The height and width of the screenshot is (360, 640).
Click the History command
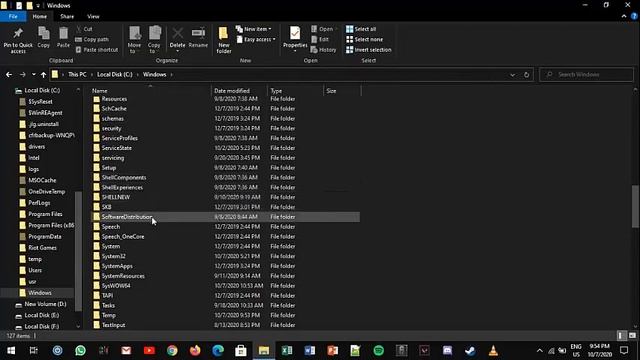(324, 50)
